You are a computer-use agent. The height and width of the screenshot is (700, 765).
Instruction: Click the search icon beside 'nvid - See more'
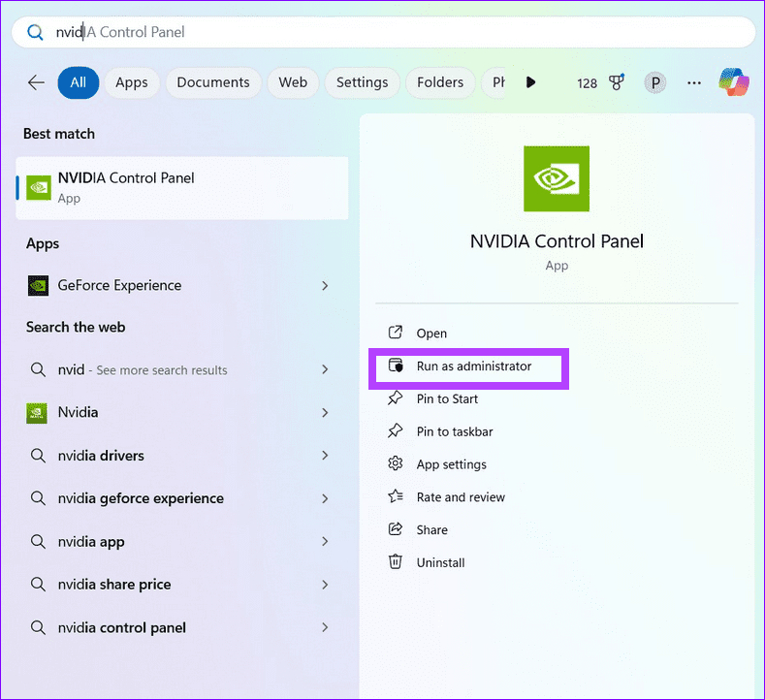coord(38,369)
